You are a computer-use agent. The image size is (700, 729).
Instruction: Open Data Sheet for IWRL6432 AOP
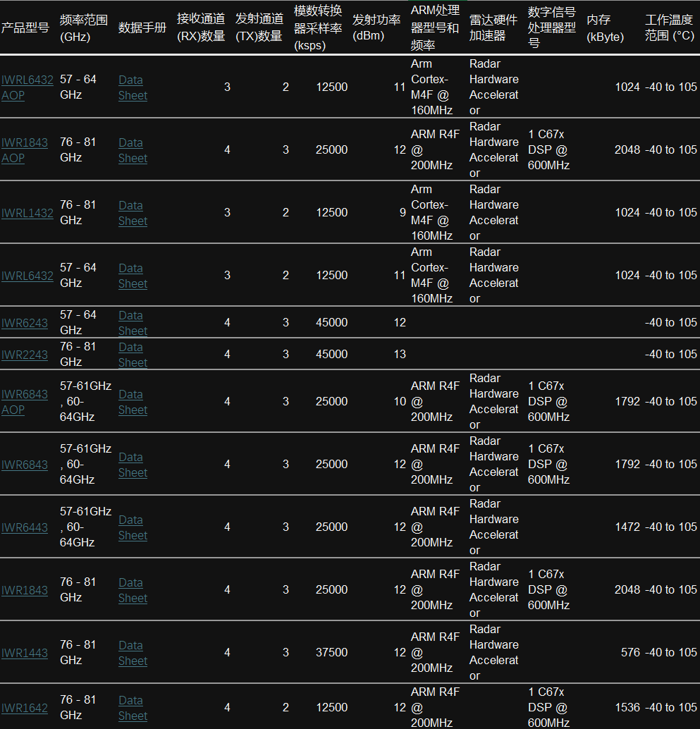[133, 87]
